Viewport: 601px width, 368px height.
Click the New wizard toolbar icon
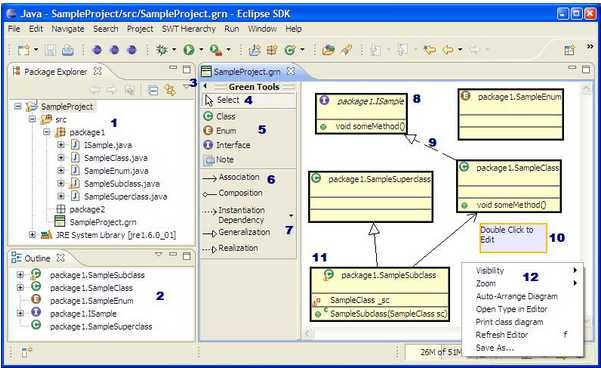click(x=24, y=50)
